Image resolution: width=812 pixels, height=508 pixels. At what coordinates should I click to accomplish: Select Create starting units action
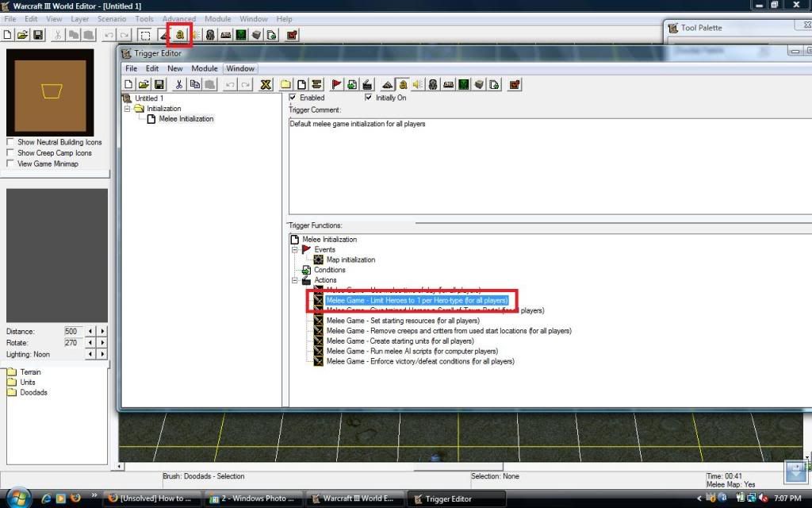point(400,341)
